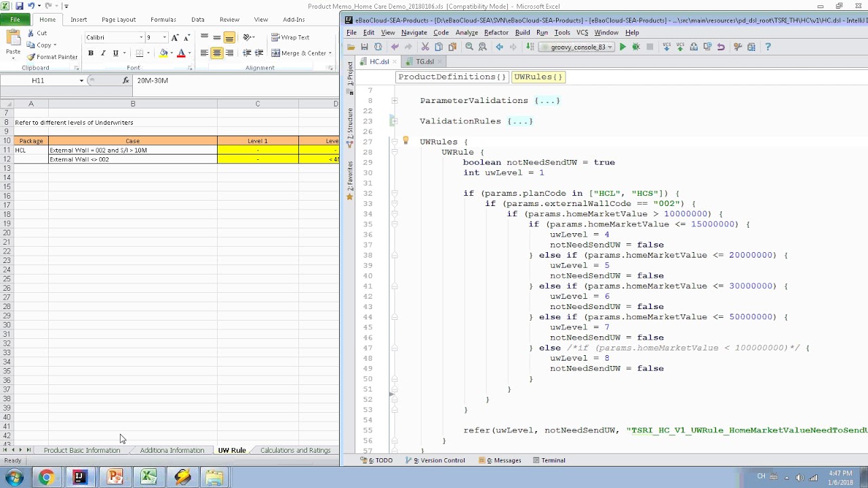The height and width of the screenshot is (488, 868).
Task: Open IntelliJ help with question mark
Action: pos(768,47)
